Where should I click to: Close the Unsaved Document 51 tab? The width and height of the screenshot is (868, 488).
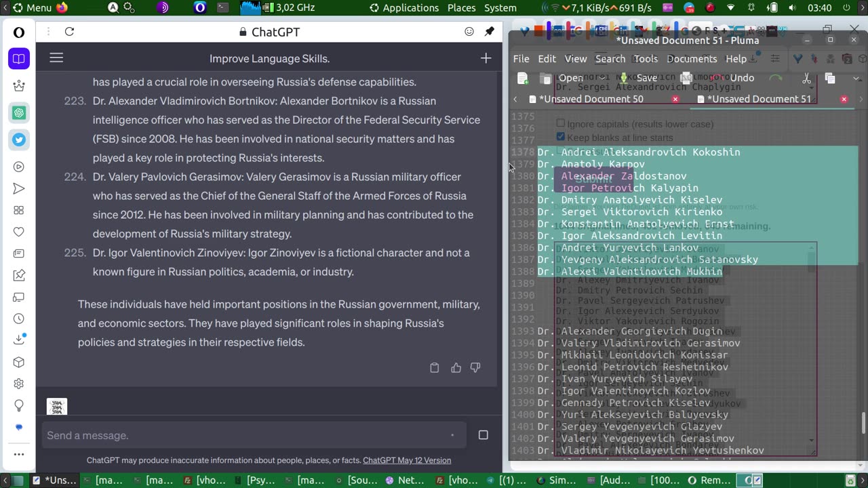point(844,99)
